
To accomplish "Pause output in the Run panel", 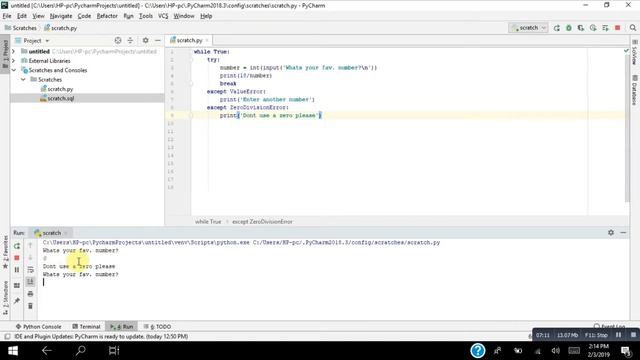I will (17, 270).
